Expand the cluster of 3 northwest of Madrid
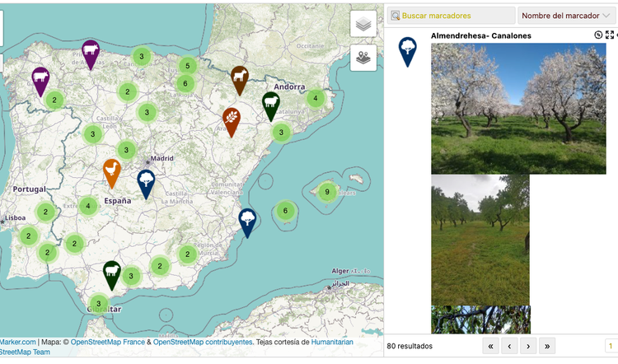This screenshot has height=364, width=618. point(126,150)
